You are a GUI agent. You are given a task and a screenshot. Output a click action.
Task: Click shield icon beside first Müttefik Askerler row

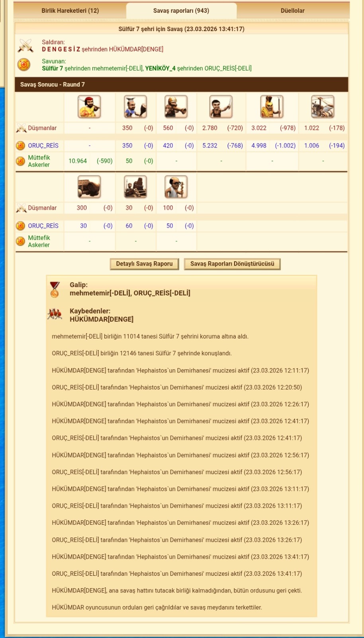click(21, 161)
